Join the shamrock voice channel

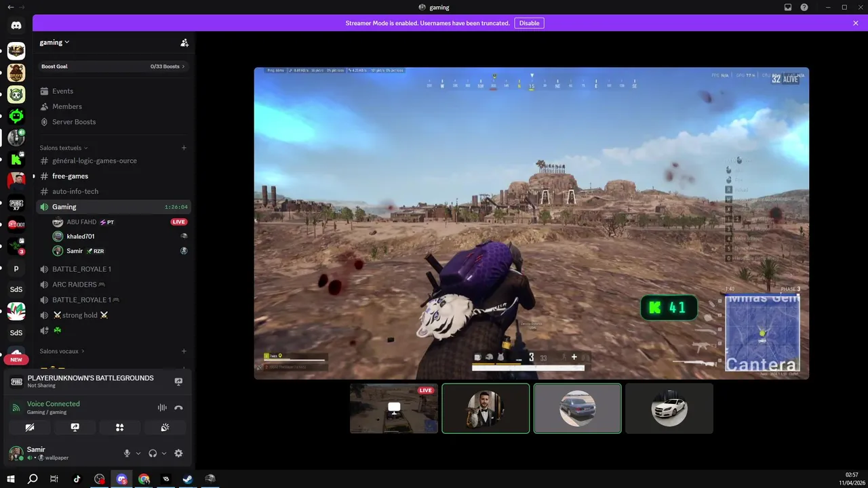[x=113, y=330]
